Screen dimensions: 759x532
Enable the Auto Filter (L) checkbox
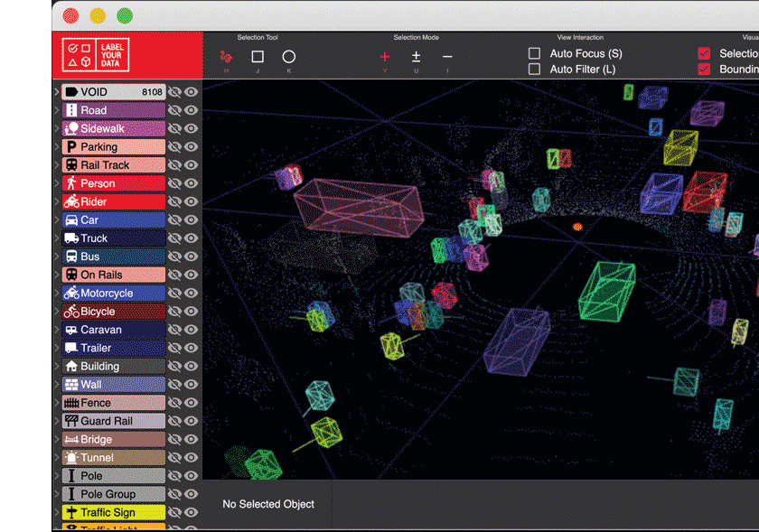[535, 69]
